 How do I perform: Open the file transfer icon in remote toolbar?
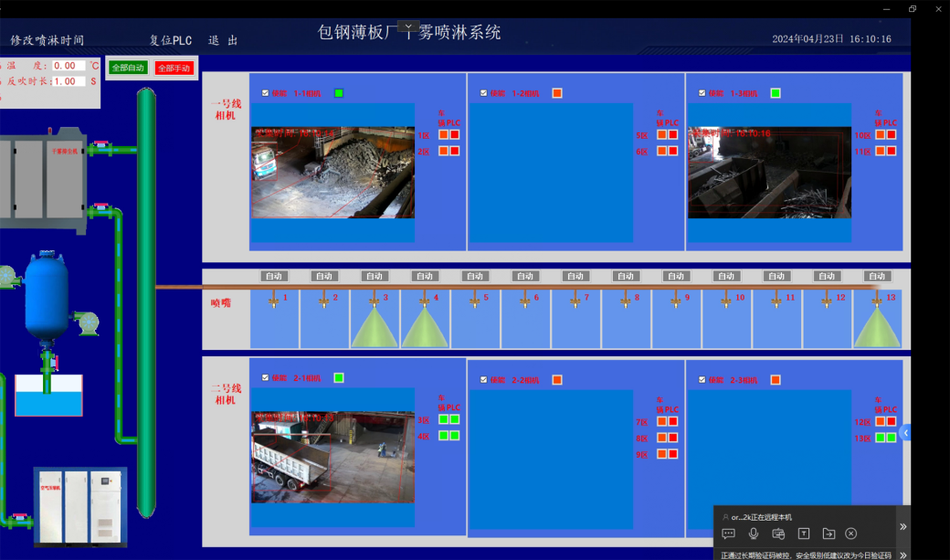tap(828, 534)
